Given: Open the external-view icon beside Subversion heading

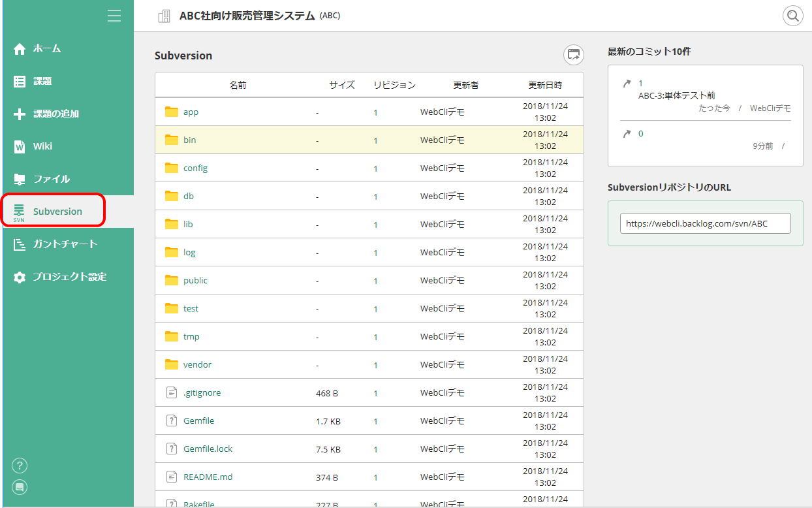Looking at the screenshot, I should pyautogui.click(x=573, y=55).
